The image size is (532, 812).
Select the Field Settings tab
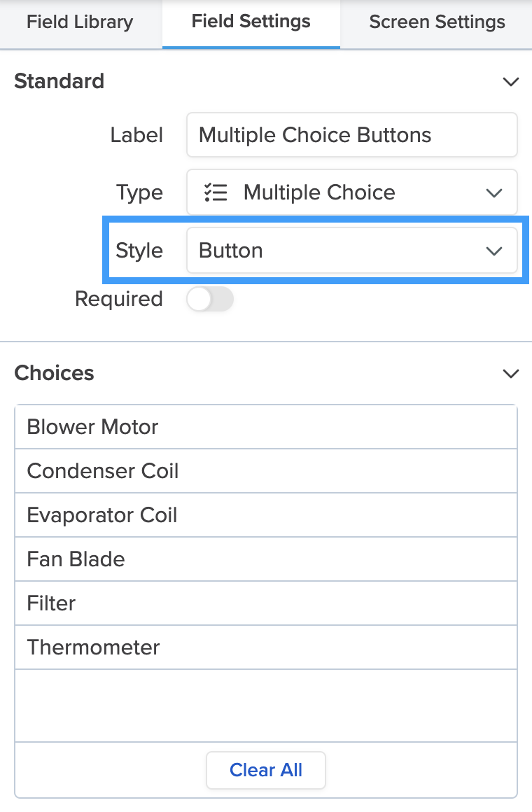coord(251,22)
